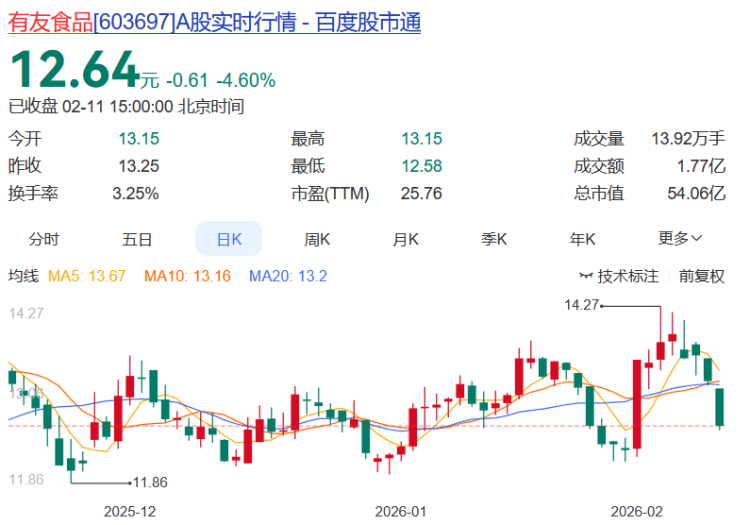Click the 已收盘 02-11 15:00:00 status text
The image size is (750, 525).
(x=126, y=106)
